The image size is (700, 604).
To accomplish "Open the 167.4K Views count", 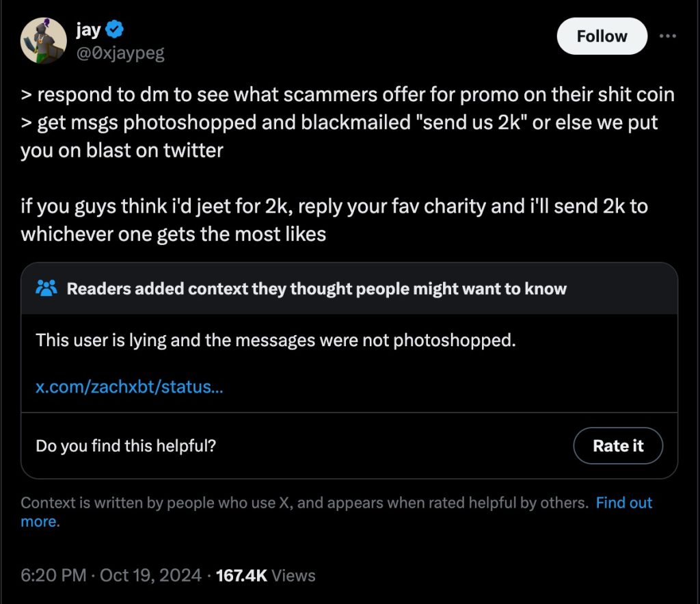I will (265, 575).
